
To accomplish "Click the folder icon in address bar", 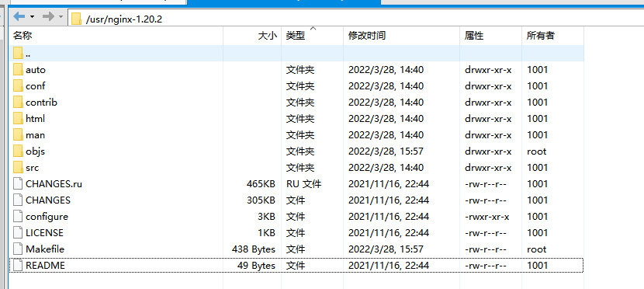I will pos(76,19).
